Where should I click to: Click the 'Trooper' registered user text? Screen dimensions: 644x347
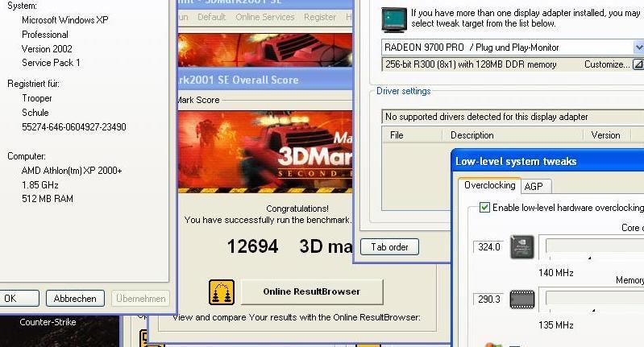[x=37, y=98]
